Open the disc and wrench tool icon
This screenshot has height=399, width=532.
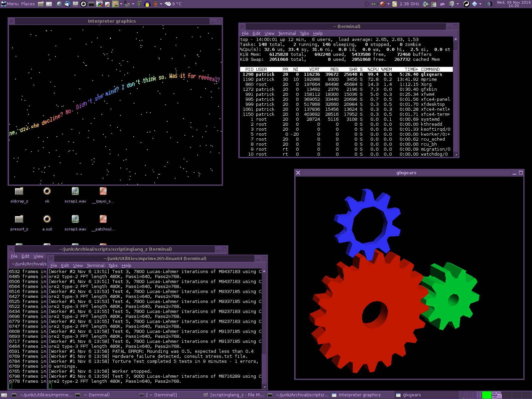(x=425, y=4)
